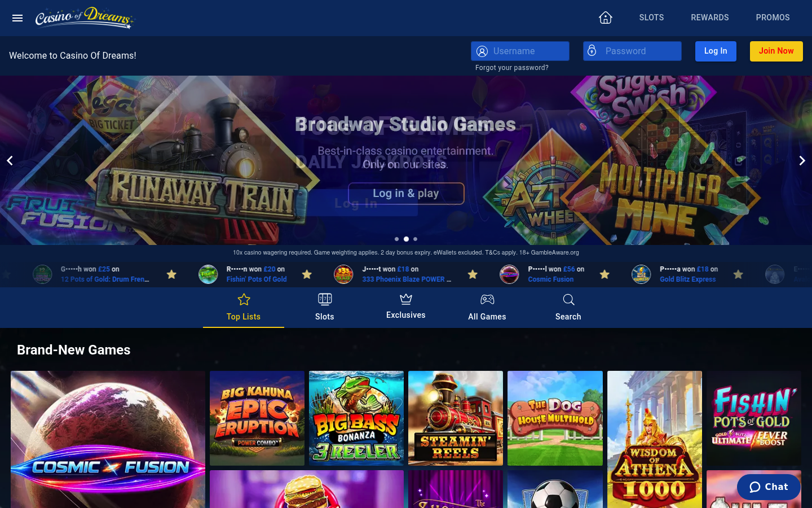Open the SLOTS menu item
Image resolution: width=812 pixels, height=508 pixels.
coord(651,17)
